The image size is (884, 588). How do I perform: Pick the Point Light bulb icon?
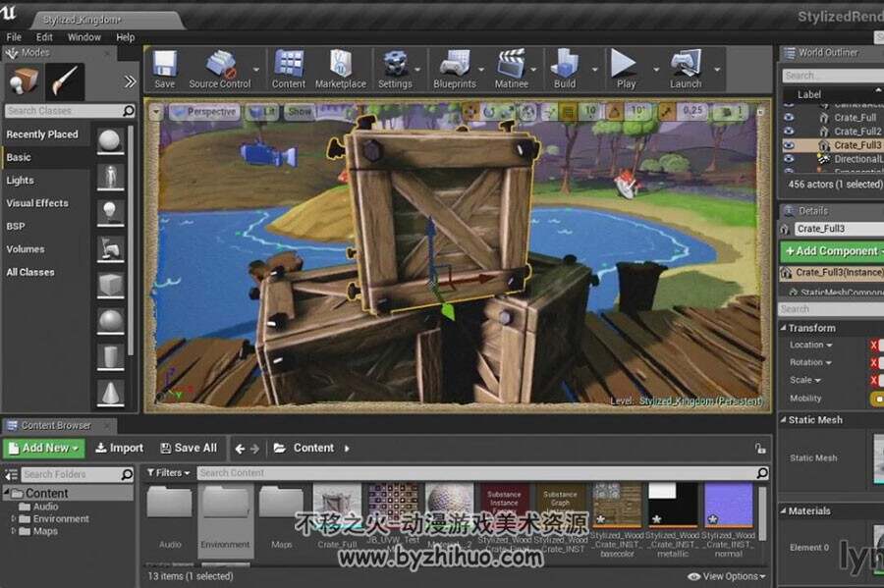click(110, 213)
